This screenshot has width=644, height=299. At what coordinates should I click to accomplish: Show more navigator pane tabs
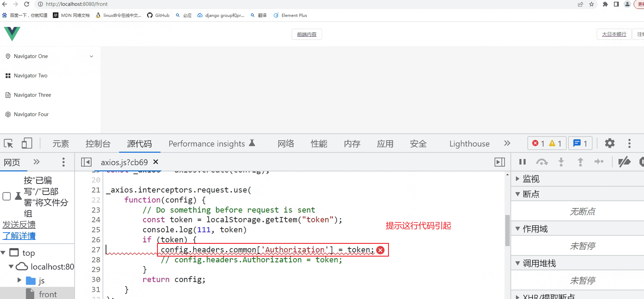[37, 162]
